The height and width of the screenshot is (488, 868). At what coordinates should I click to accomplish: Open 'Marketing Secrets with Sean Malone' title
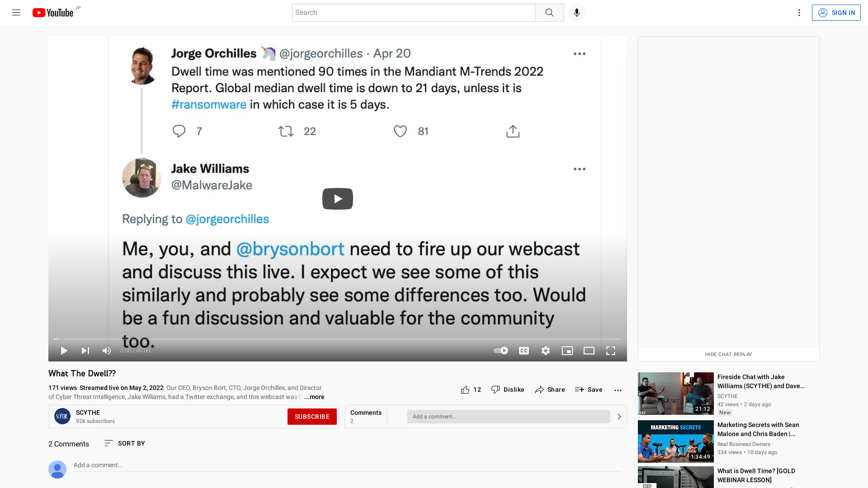click(x=758, y=429)
